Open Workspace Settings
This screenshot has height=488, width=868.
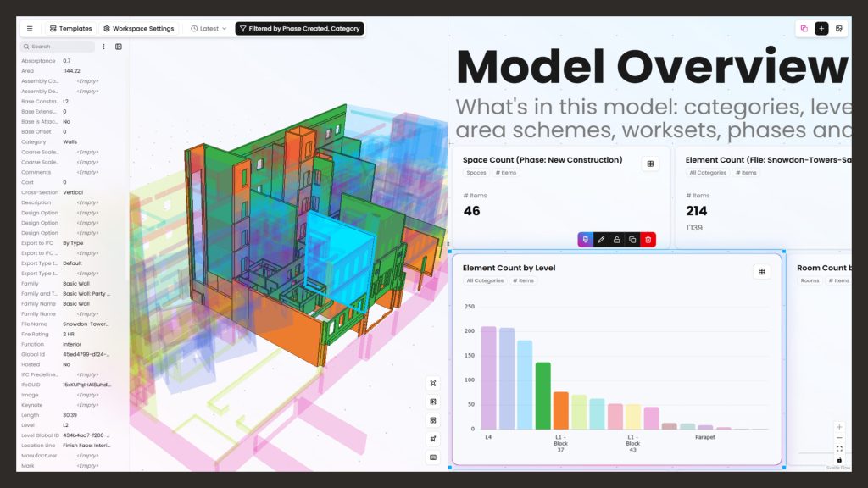pyautogui.click(x=139, y=29)
